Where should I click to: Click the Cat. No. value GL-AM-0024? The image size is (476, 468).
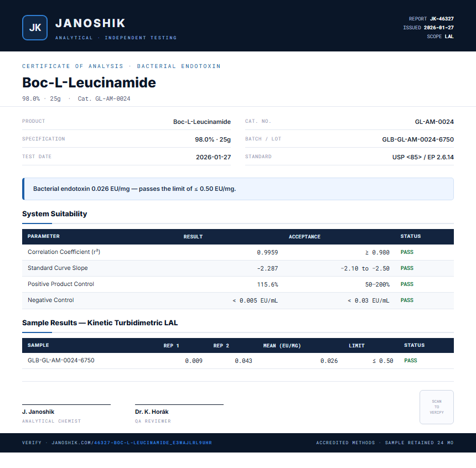434,122
